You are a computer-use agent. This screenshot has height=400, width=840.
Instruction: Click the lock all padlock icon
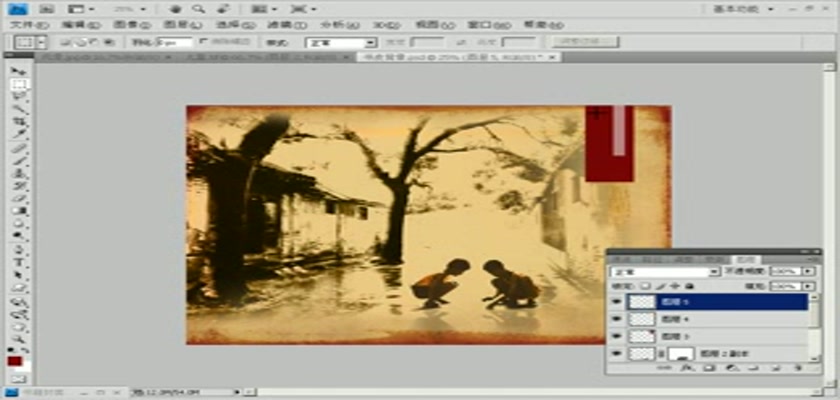point(690,285)
